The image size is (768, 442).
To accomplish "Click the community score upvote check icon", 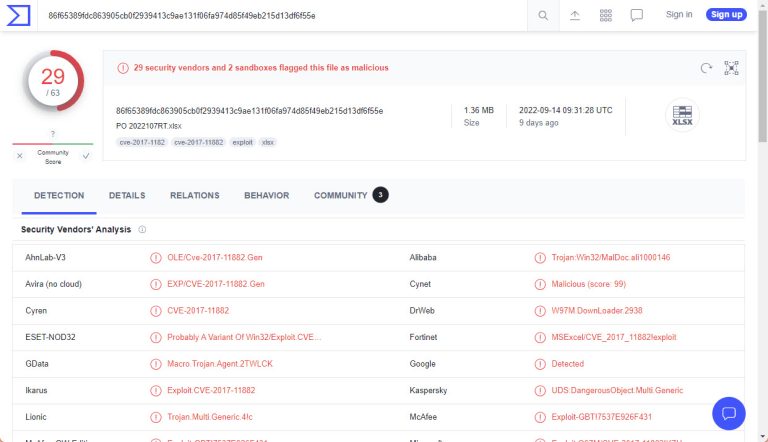I will point(86,156).
